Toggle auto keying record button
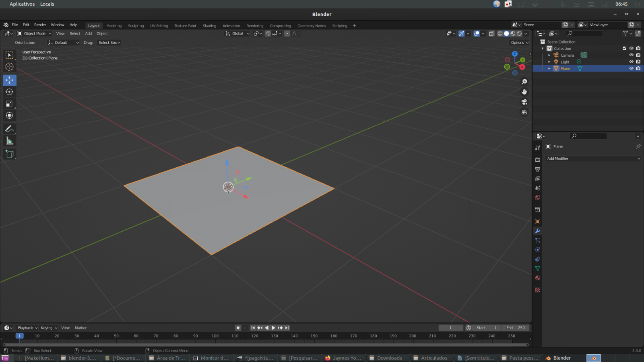Viewport: 644px width, 362px height. coord(238,328)
